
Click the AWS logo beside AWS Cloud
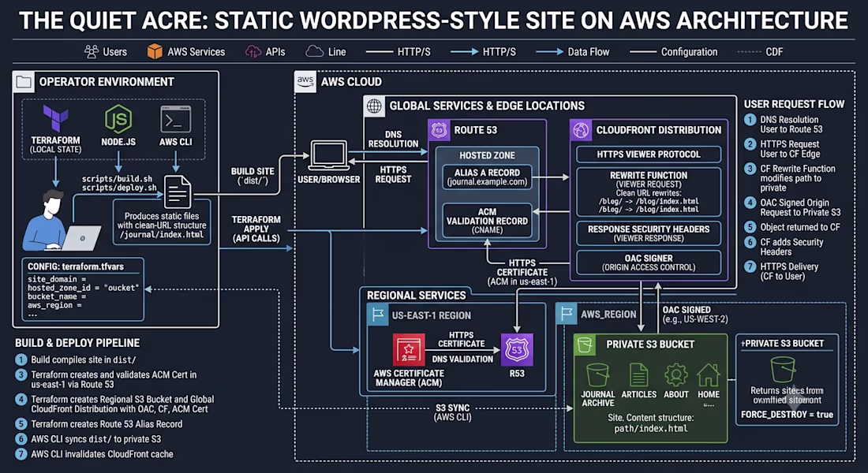pyautogui.click(x=305, y=81)
